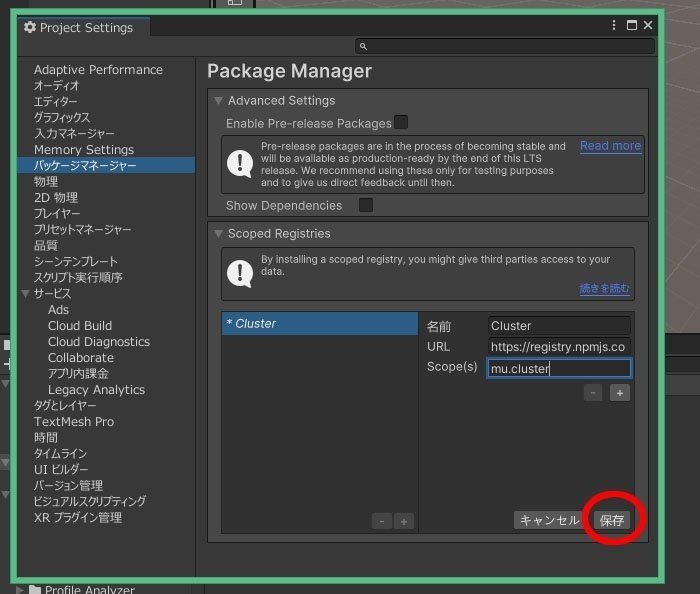
Task: Open シーンテンプレート settings
Action: (76, 262)
